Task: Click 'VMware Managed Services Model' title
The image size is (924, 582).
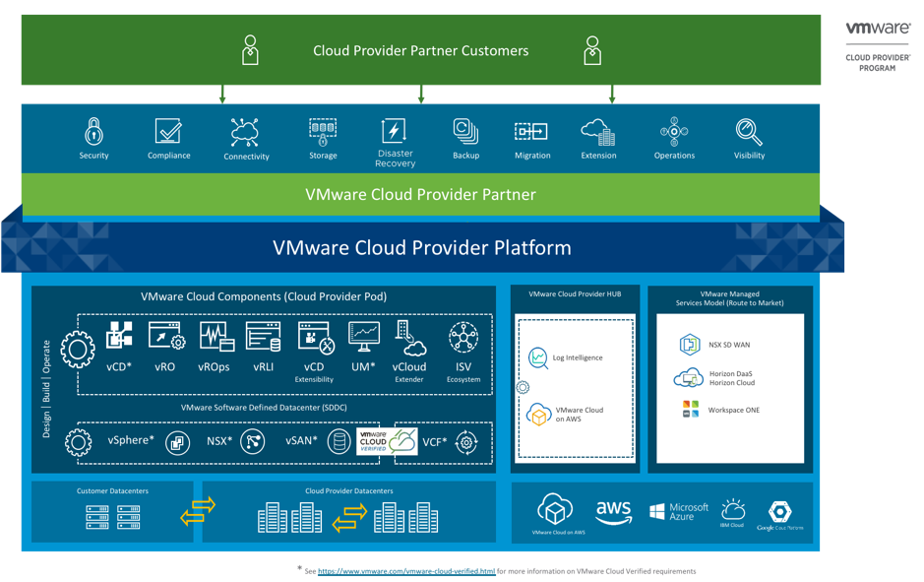Action: click(729, 298)
